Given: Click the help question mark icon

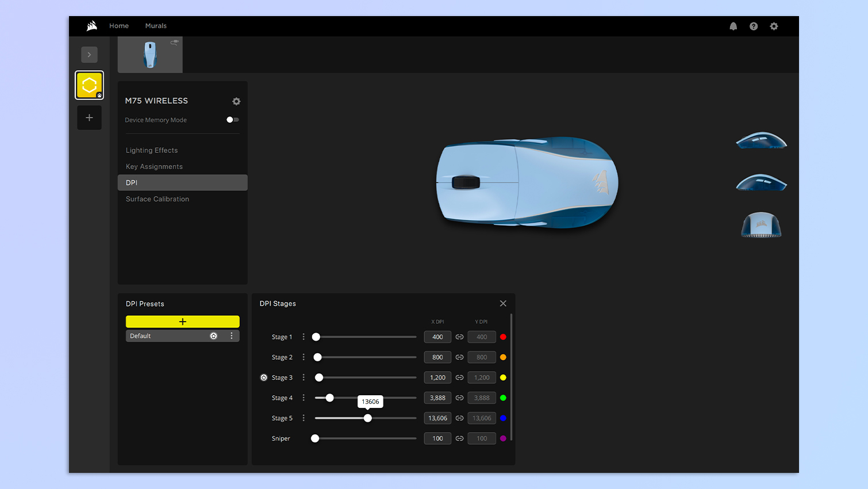Looking at the screenshot, I should click(754, 26).
